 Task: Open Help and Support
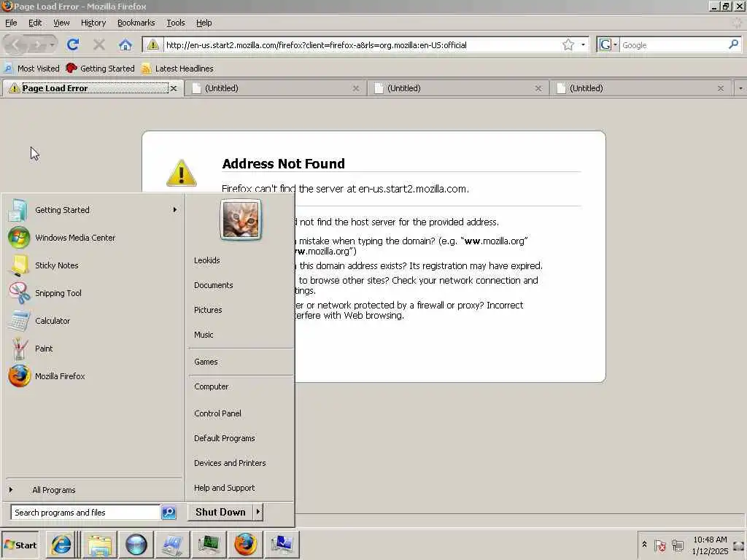click(x=224, y=488)
